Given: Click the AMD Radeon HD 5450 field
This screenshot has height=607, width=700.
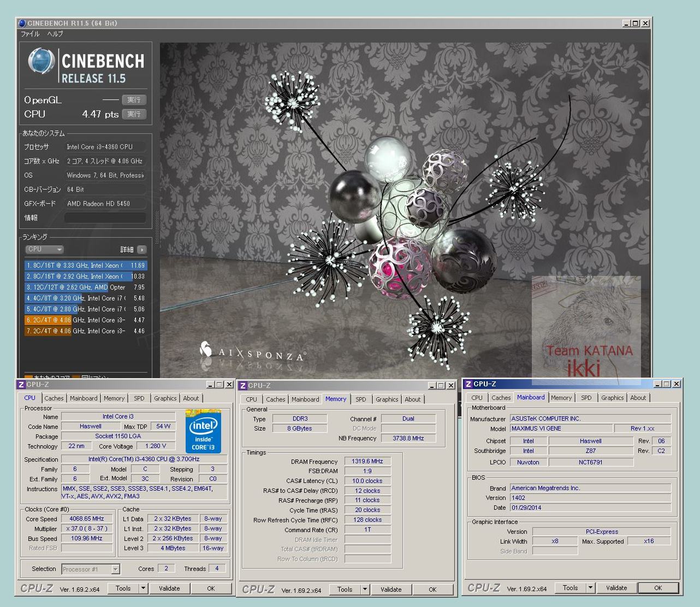Looking at the screenshot, I should pyautogui.click(x=105, y=204).
